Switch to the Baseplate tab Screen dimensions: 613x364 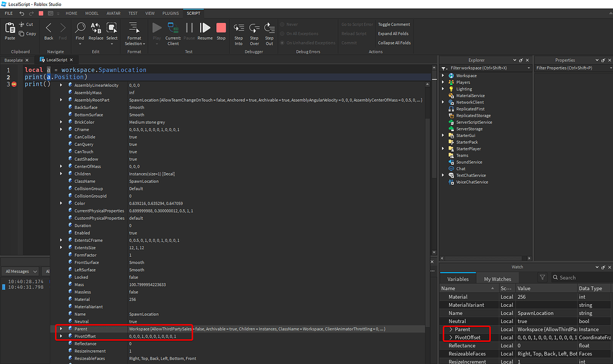tap(13, 60)
